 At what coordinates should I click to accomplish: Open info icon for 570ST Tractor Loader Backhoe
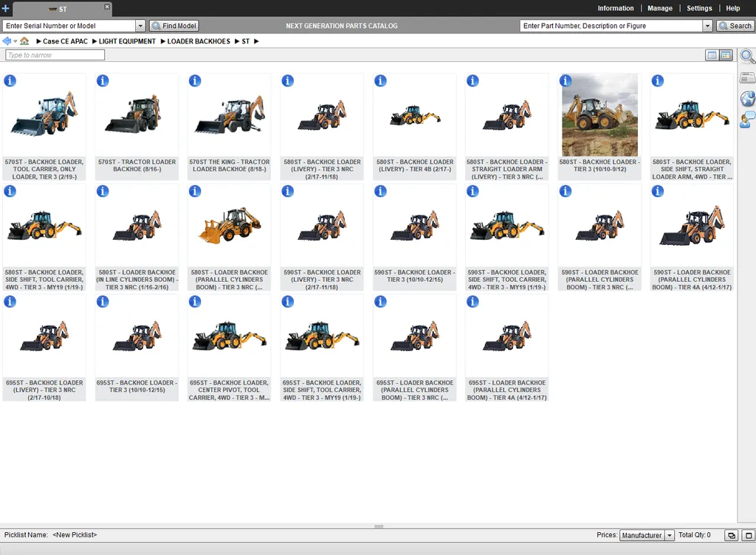pyautogui.click(x=103, y=80)
